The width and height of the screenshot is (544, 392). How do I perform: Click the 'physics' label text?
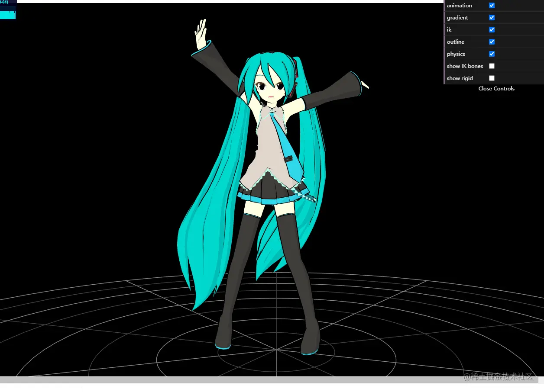coord(456,54)
